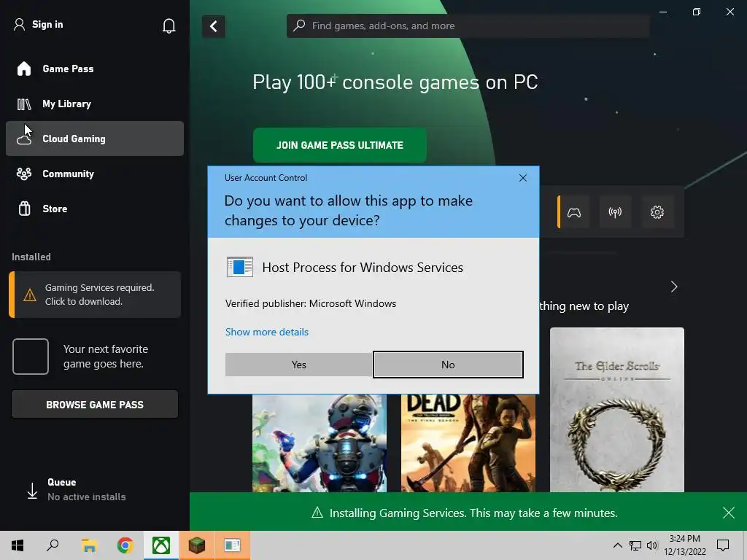
Task: Go back with the back arrow button
Action: point(214,26)
